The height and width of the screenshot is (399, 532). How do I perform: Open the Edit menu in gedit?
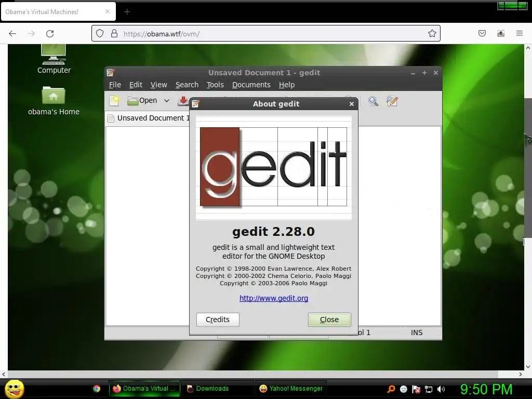tap(136, 85)
